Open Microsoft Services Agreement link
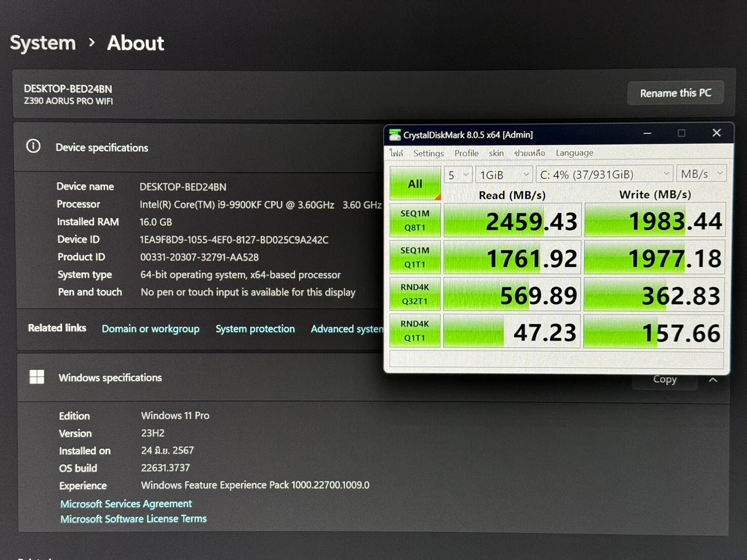The image size is (747, 560). pos(126,503)
